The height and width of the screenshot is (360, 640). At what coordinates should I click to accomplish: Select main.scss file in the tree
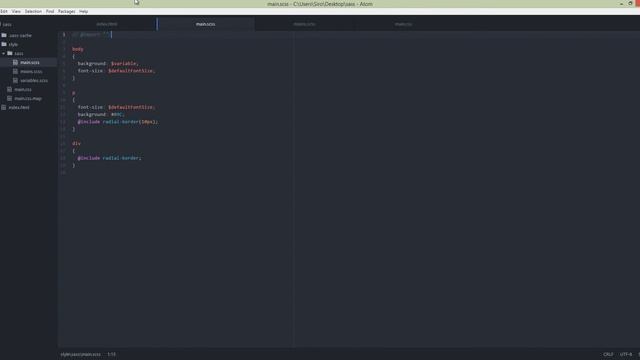(30, 62)
